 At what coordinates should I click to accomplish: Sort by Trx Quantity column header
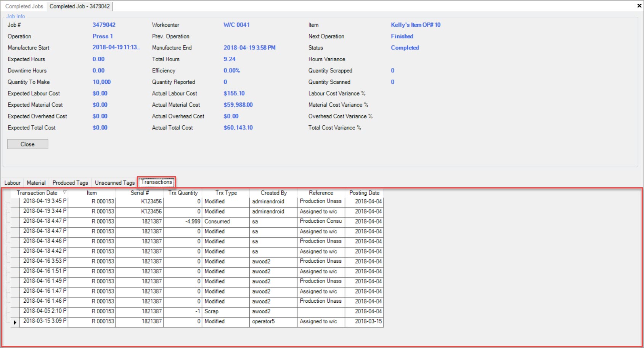pyautogui.click(x=183, y=193)
